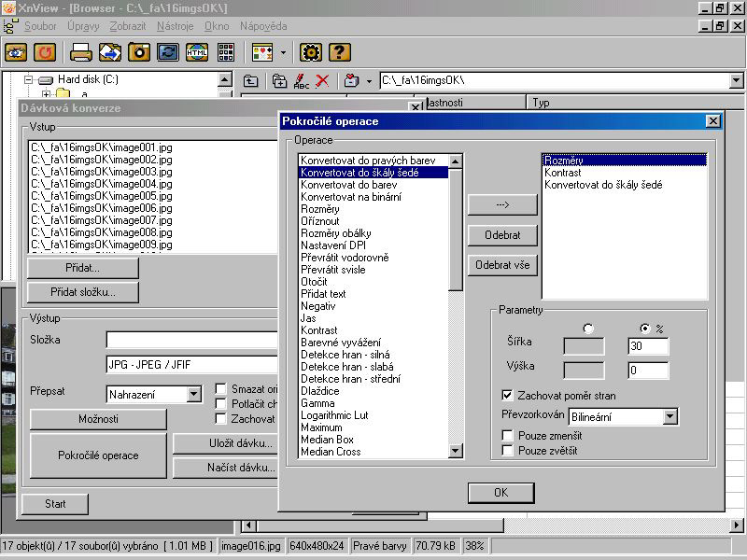This screenshot has height=560, width=747.
Task: Click the HTML web page icon
Action: [x=197, y=52]
